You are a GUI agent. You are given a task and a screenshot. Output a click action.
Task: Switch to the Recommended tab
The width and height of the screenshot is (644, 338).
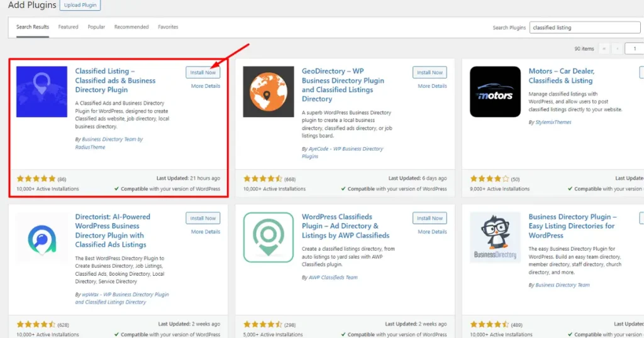(131, 27)
